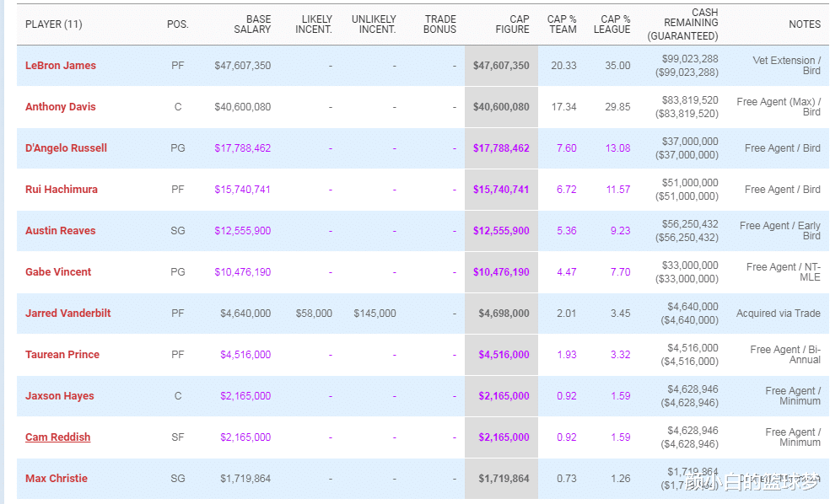
Task: Select Anthony Davis note Free Agent (Max) / Bird
Action: click(779, 107)
